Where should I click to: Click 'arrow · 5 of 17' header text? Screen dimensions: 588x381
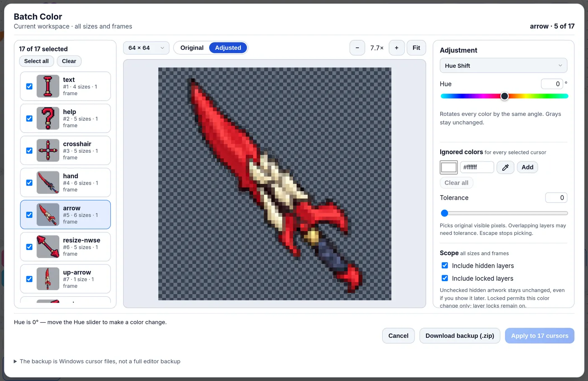[x=552, y=26]
